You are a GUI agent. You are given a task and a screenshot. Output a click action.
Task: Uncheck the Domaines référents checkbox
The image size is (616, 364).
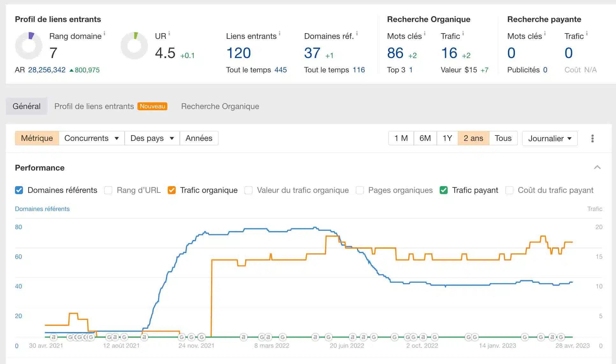[x=19, y=190]
